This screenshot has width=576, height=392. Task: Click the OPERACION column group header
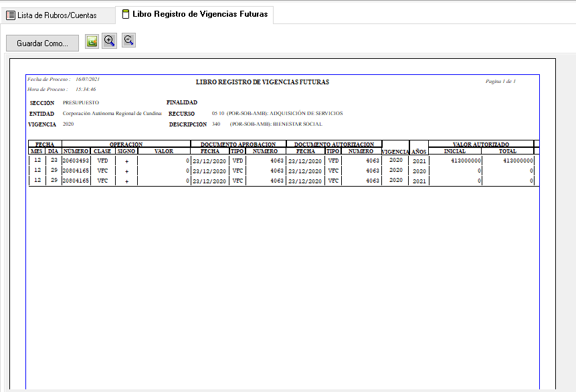coord(126,144)
